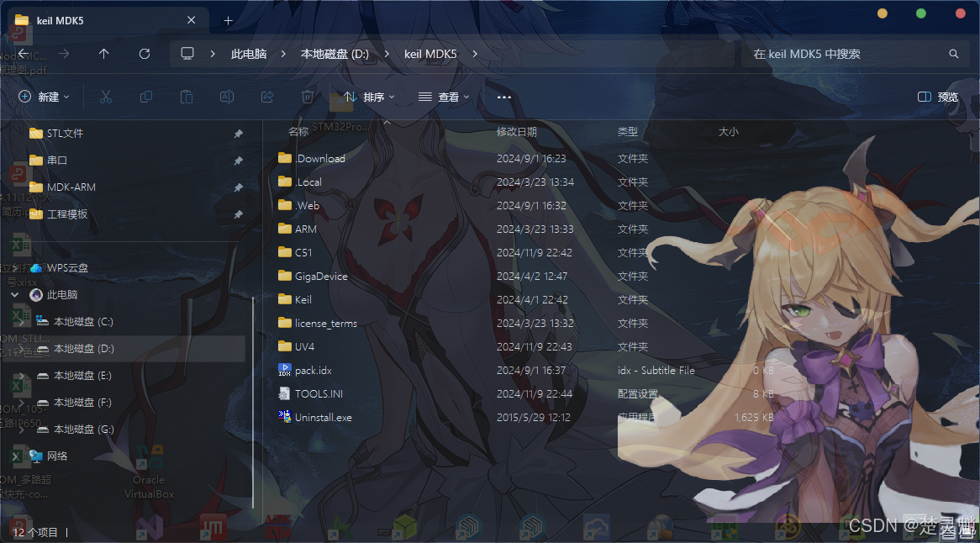The height and width of the screenshot is (543, 980).
Task: Click the keil MDK5 breadcrumb
Action: pyautogui.click(x=430, y=54)
